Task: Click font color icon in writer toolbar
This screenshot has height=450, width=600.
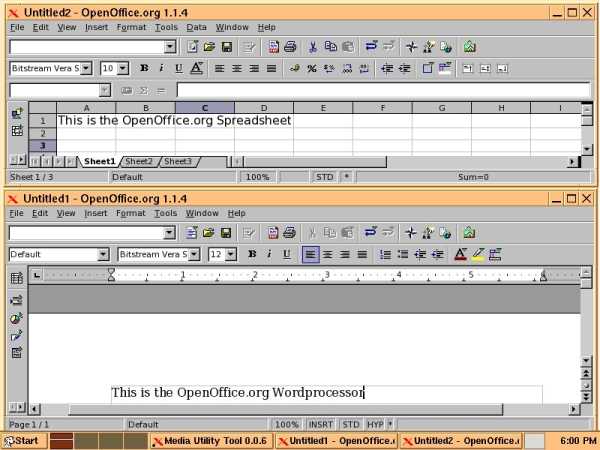Action: point(460,254)
